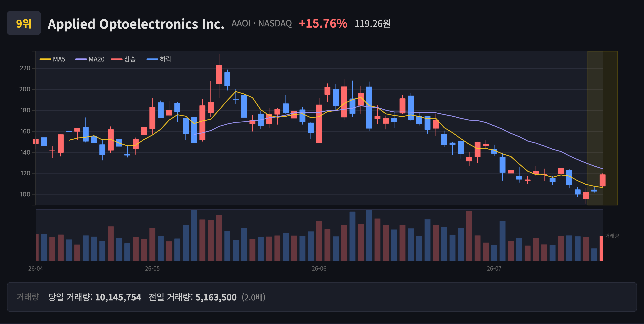Click the 26-07 date axis label
The width and height of the screenshot is (644, 324).
point(494,268)
